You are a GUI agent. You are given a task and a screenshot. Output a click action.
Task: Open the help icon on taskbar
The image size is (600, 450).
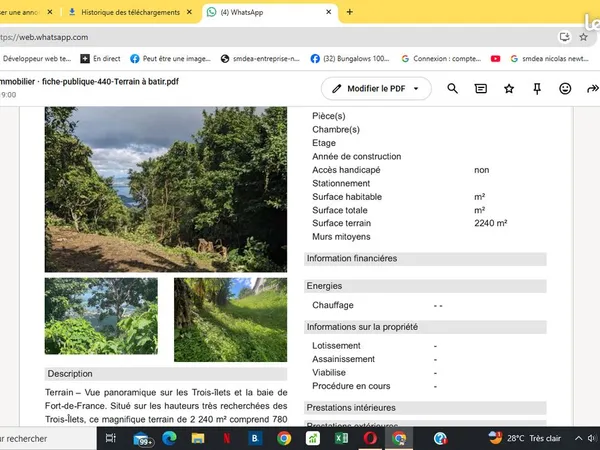click(x=440, y=438)
